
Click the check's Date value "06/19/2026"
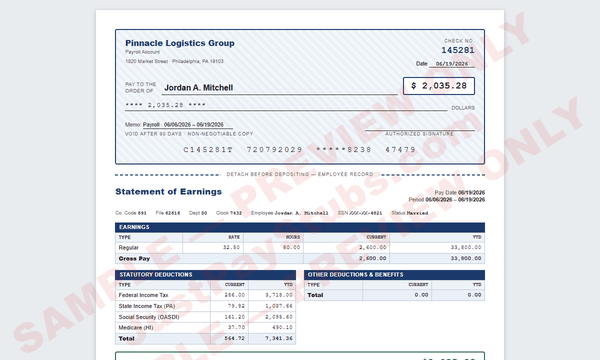[452, 64]
